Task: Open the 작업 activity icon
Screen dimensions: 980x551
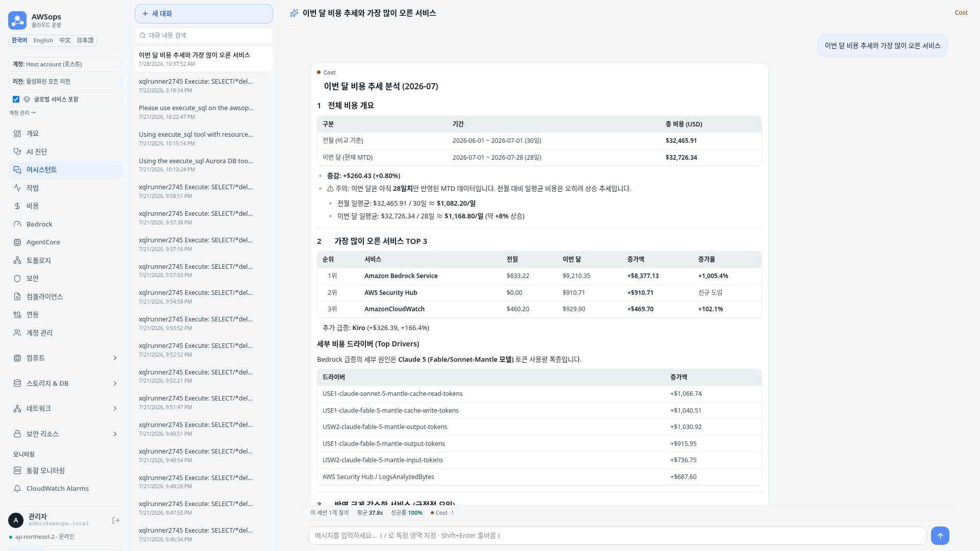Action: 17,188
